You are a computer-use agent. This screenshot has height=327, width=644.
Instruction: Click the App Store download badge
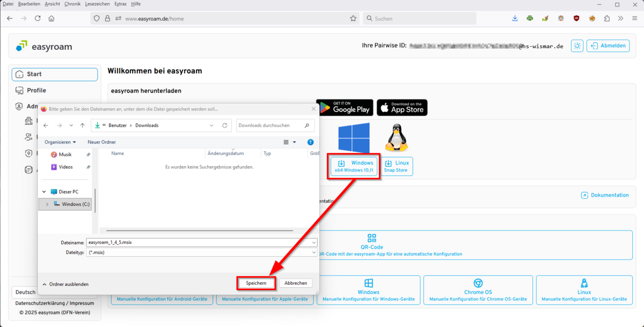[402, 108]
